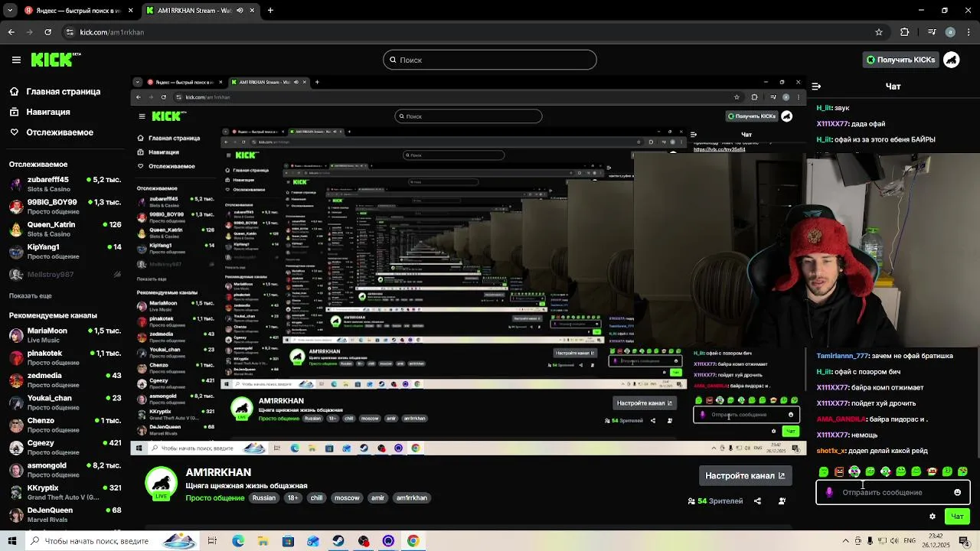Open the Queen_Katrin channel

click(x=65, y=229)
